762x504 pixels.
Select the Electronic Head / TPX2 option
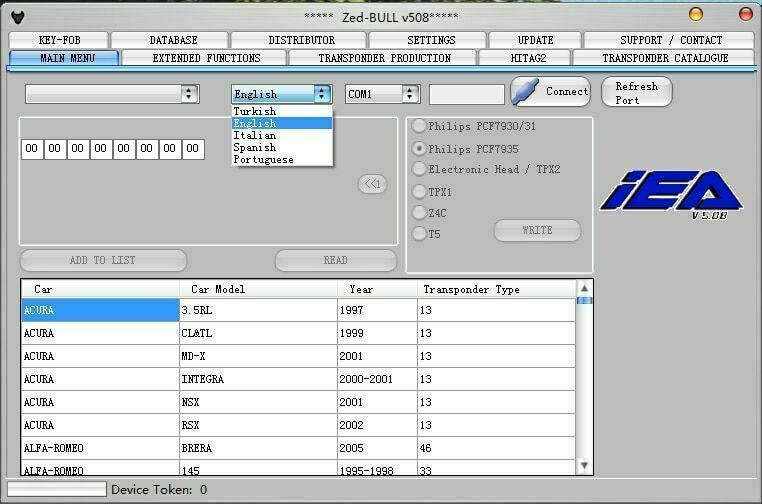[419, 169]
